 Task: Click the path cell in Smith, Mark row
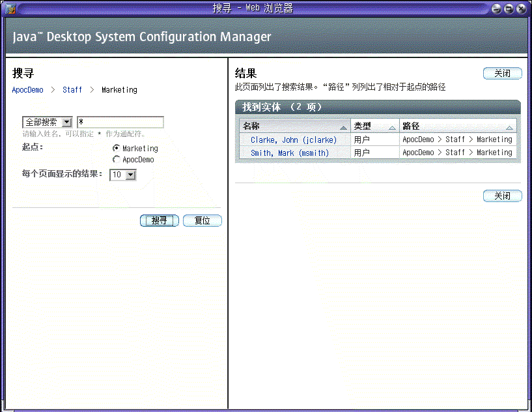(x=458, y=153)
